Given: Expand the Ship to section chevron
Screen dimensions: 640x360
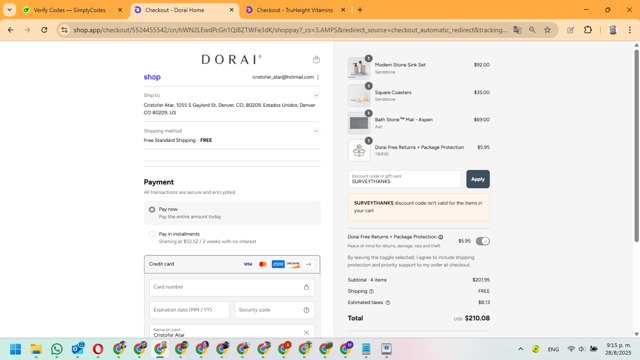Looking at the screenshot, I should (316, 96).
